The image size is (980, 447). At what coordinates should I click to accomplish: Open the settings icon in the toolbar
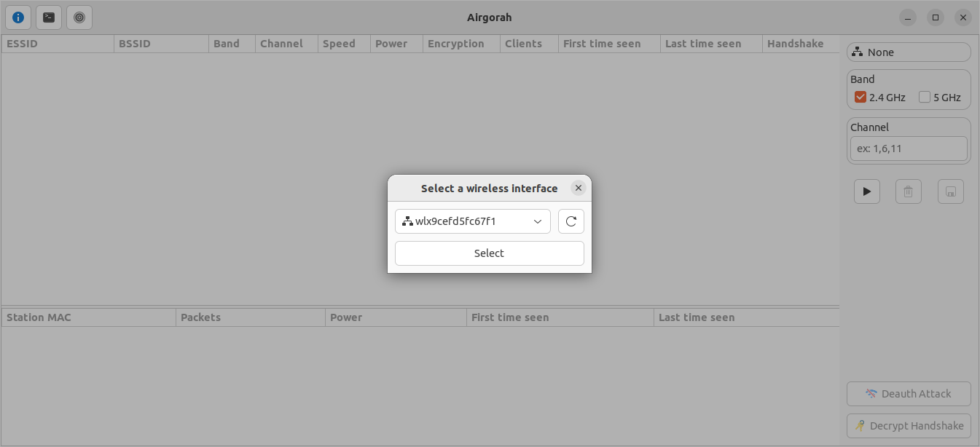pyautogui.click(x=78, y=17)
